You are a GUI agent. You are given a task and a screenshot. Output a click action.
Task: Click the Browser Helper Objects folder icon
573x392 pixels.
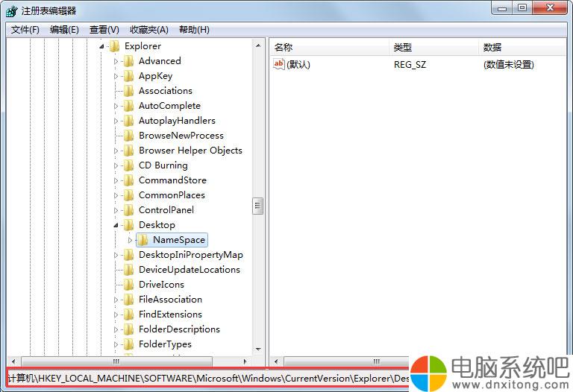(x=128, y=151)
